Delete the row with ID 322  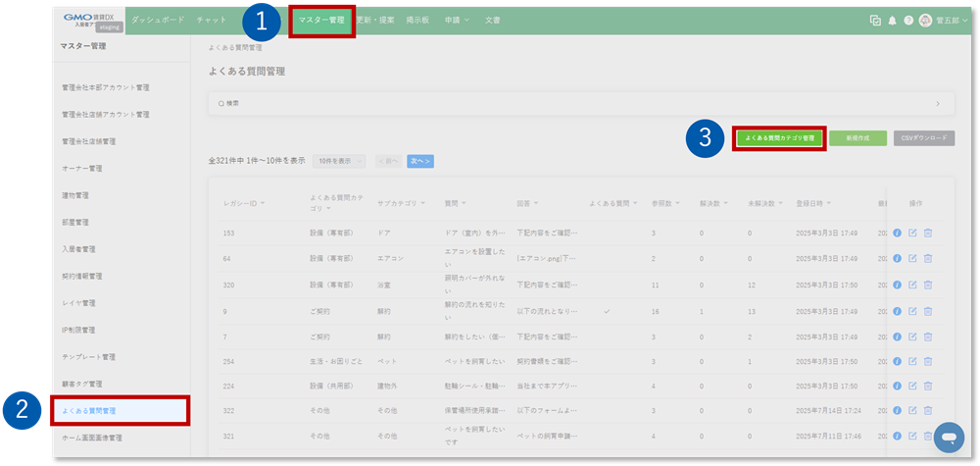pos(928,410)
